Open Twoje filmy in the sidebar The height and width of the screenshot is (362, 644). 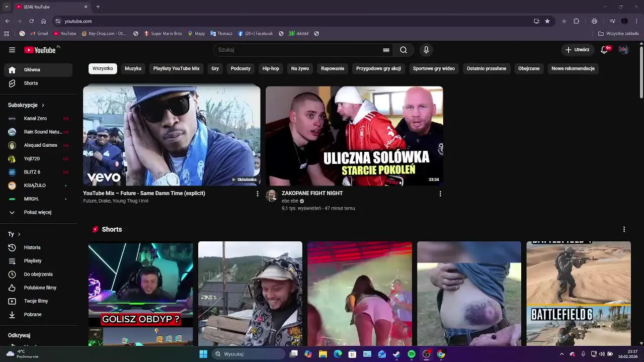tap(38, 301)
